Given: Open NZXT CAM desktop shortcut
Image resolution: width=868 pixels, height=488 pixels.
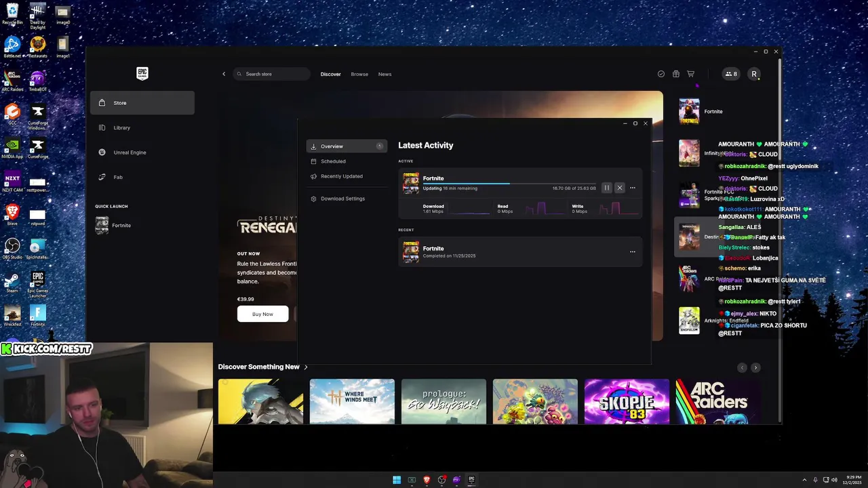Looking at the screenshot, I should [x=12, y=182].
